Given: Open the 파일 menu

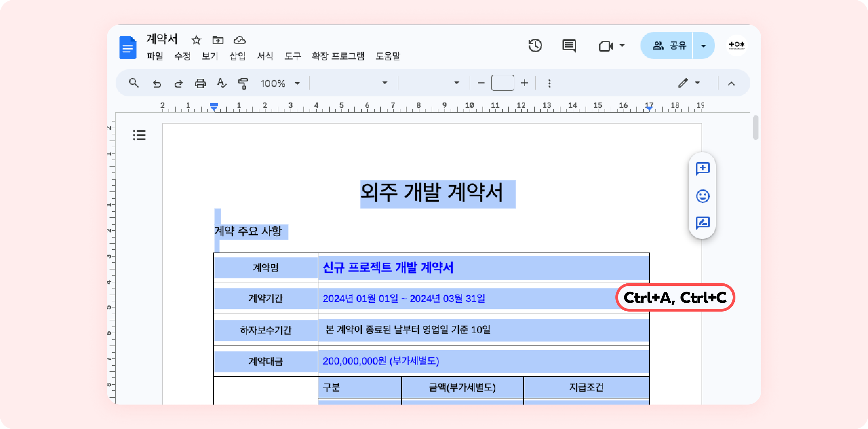Looking at the screenshot, I should click(155, 56).
